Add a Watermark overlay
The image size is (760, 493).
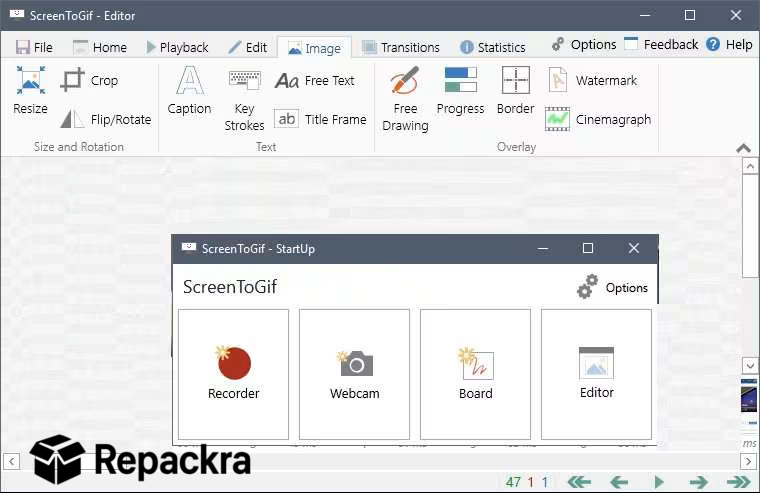tap(592, 80)
